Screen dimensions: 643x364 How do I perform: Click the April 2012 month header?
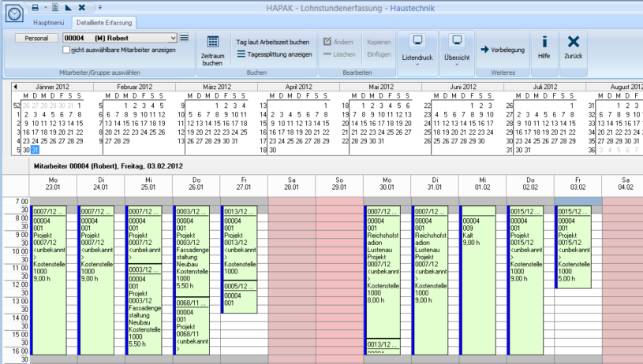coord(298,87)
